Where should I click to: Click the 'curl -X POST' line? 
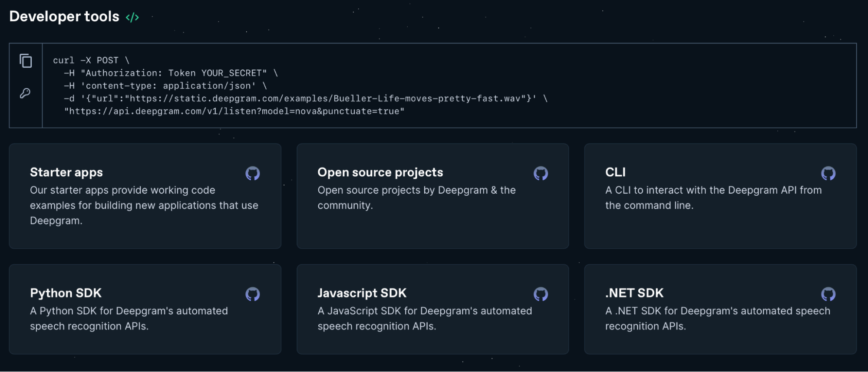[91, 60]
